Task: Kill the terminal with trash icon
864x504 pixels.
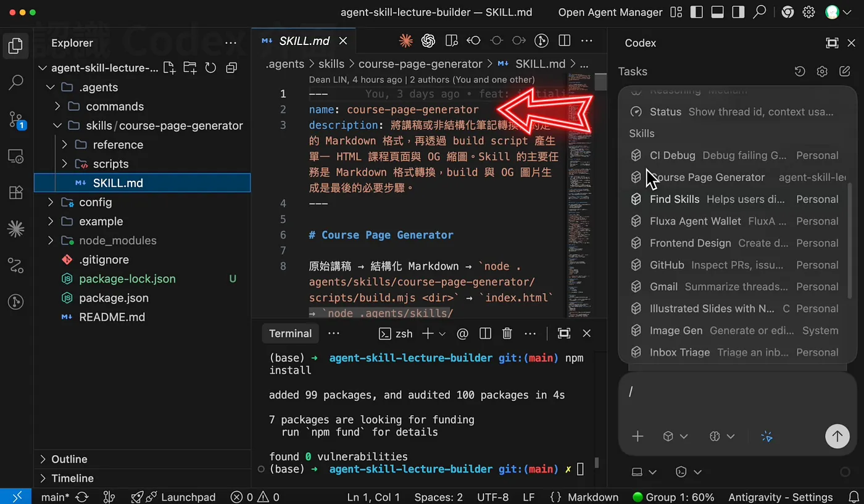Action: (507, 334)
